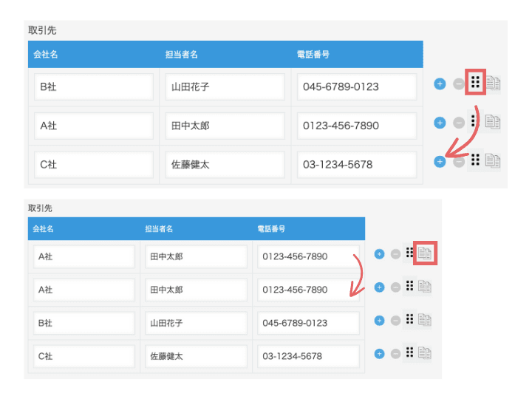532x399 pixels.
Task: Add a row after first A社 in lower table
Action: click(x=379, y=253)
